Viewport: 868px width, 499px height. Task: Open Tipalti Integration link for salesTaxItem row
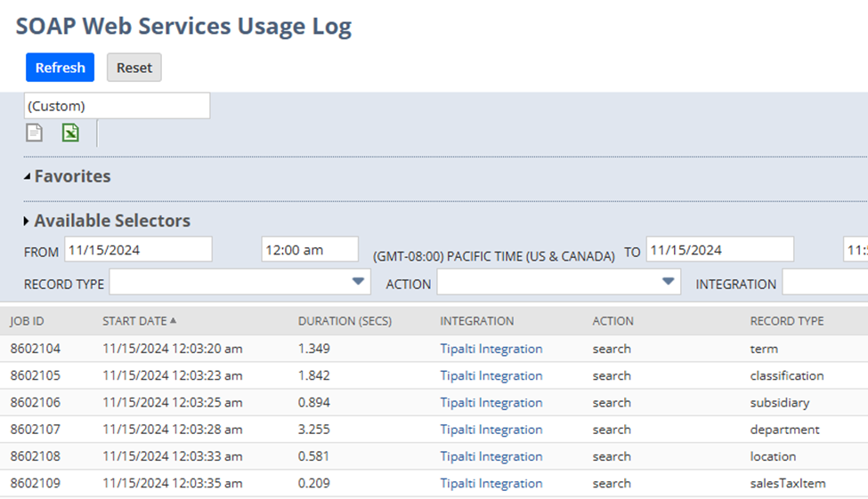coord(491,484)
